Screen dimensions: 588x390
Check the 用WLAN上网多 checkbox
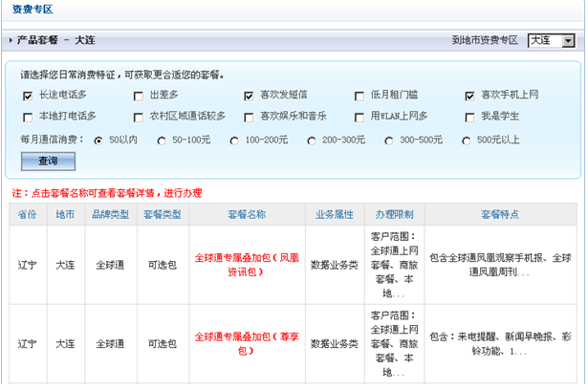click(x=359, y=118)
